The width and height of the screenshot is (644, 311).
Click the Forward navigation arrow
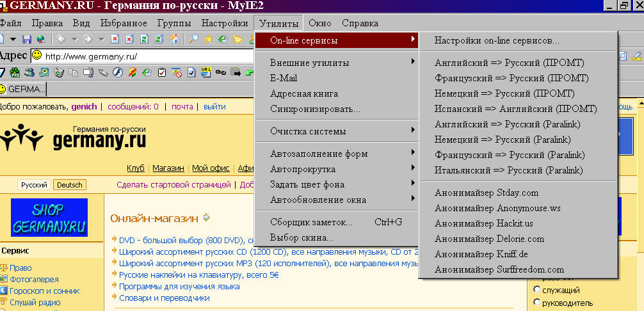[x=88, y=40]
